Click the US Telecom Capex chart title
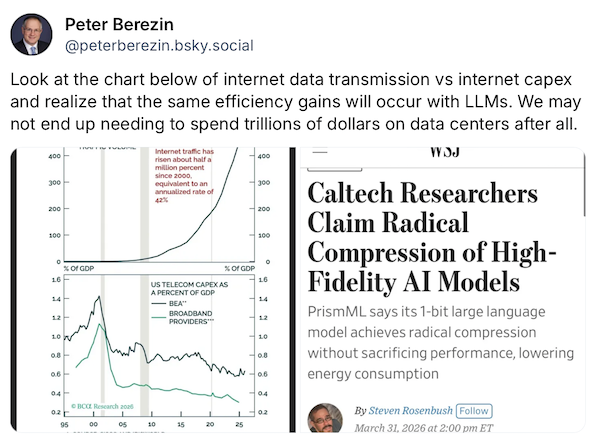 click(x=189, y=288)
